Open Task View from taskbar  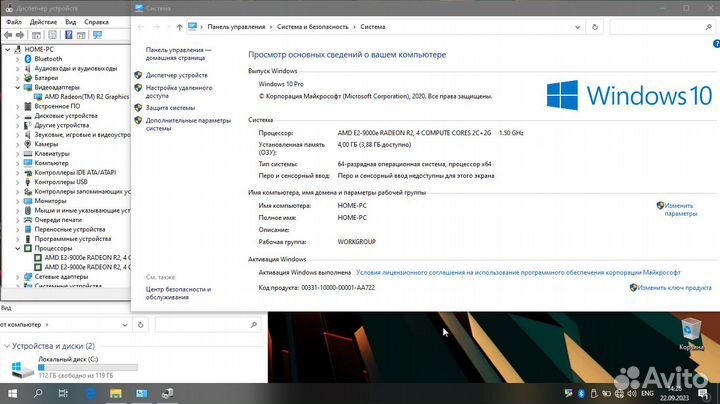click(63, 393)
